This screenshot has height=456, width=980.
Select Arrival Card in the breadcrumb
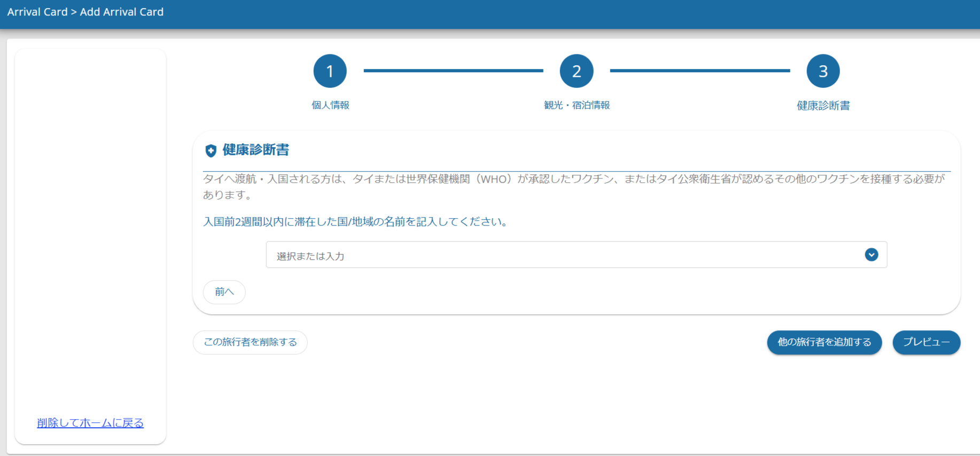37,12
